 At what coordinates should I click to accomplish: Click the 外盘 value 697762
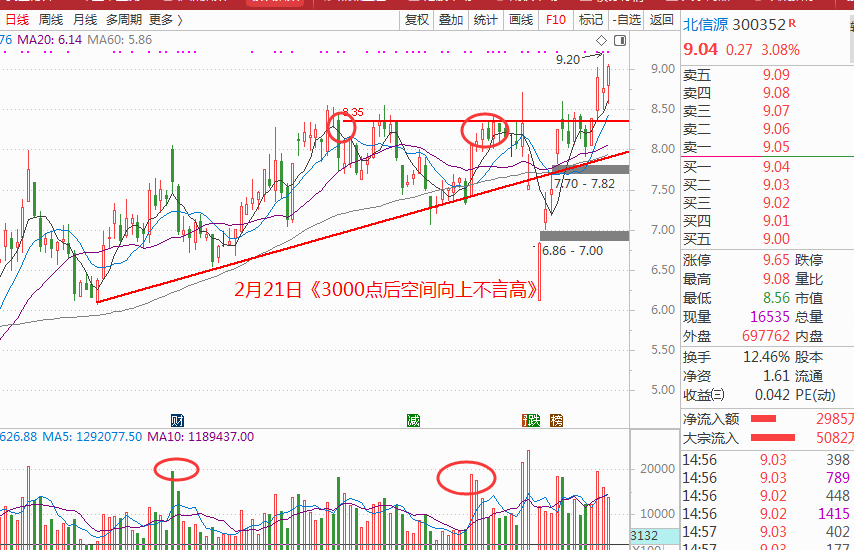point(766,336)
